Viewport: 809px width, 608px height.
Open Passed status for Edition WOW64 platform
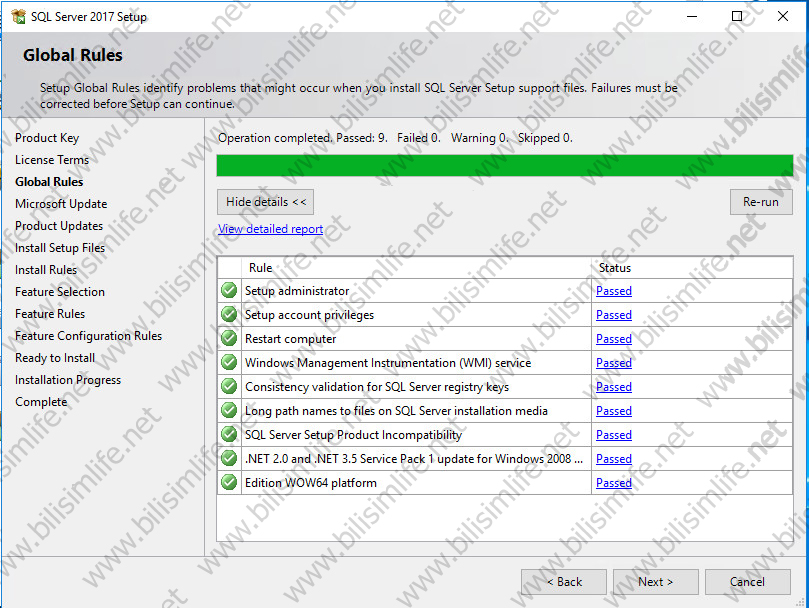[x=613, y=483]
